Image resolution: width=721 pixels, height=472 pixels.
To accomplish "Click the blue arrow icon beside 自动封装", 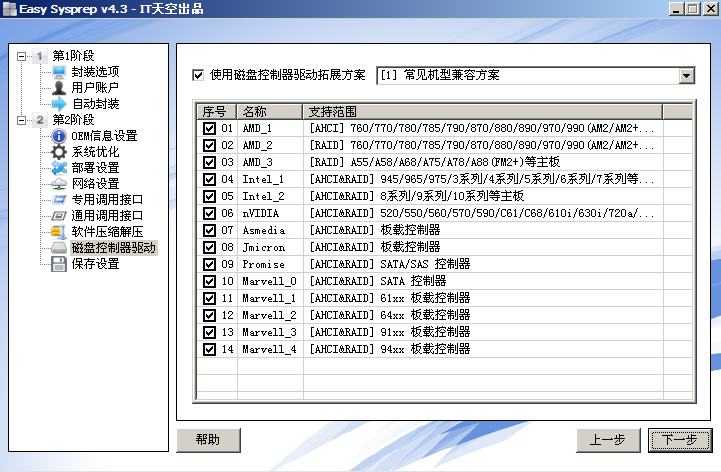I will point(59,104).
